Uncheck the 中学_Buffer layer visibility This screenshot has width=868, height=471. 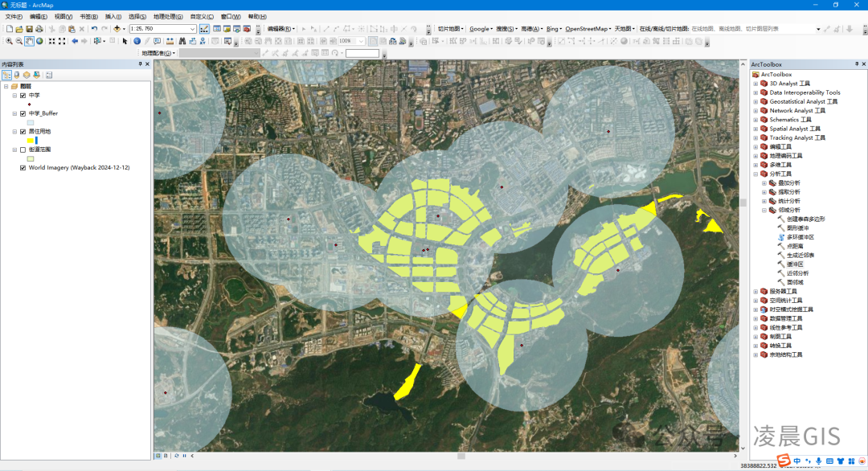click(x=23, y=113)
